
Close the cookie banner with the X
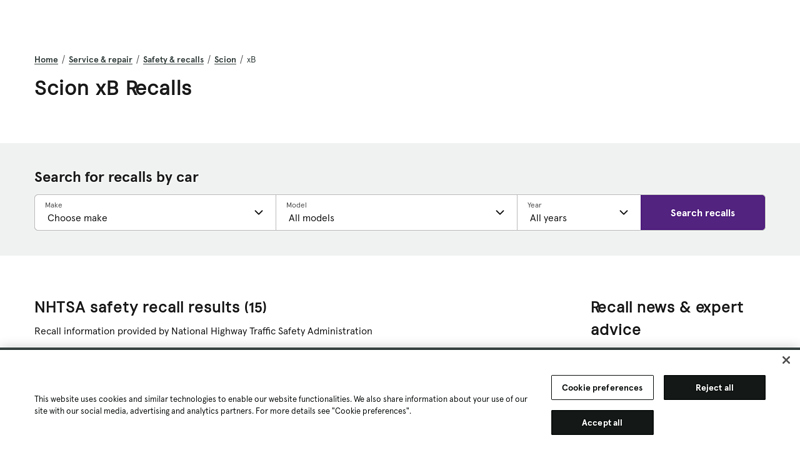(x=786, y=360)
